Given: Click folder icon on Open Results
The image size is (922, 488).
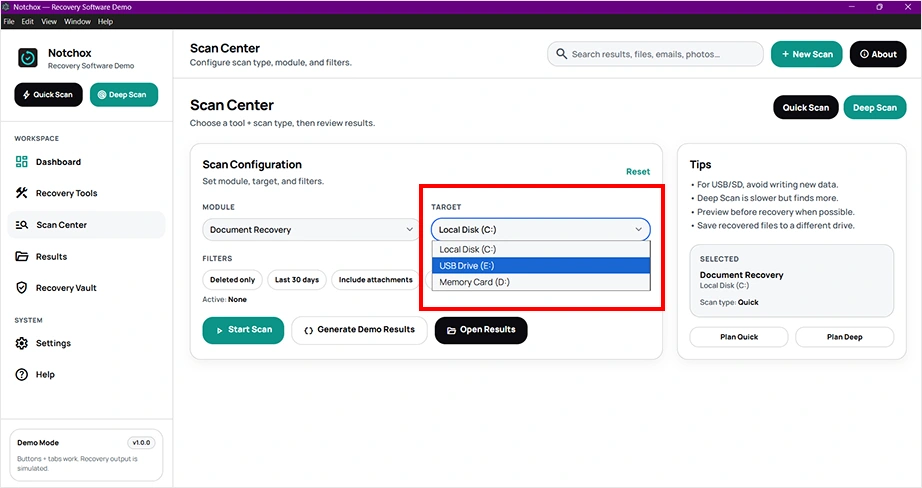Looking at the screenshot, I should click(x=452, y=330).
